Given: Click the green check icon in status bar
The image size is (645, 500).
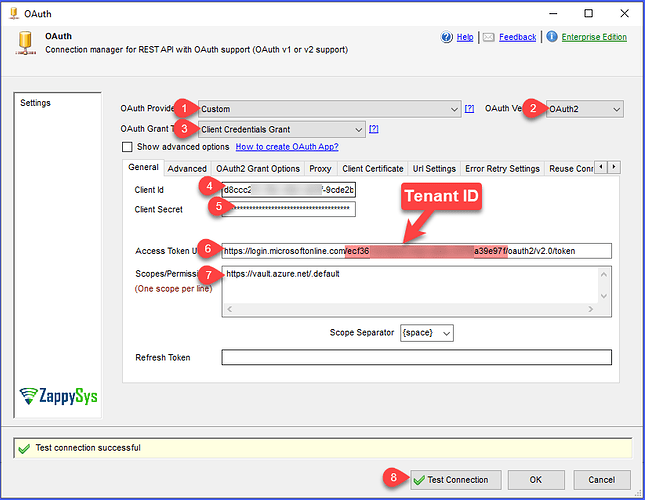Looking at the screenshot, I should (24, 449).
